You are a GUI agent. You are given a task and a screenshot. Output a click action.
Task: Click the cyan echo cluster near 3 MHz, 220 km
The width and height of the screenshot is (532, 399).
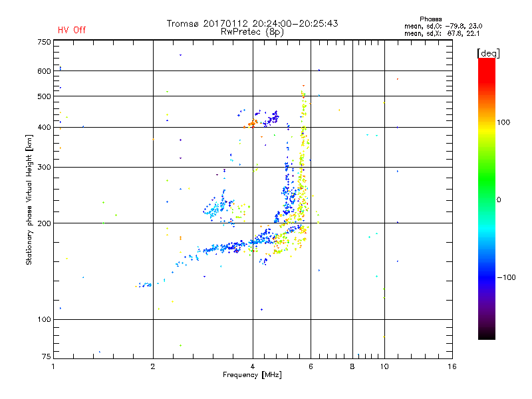pos(214,210)
